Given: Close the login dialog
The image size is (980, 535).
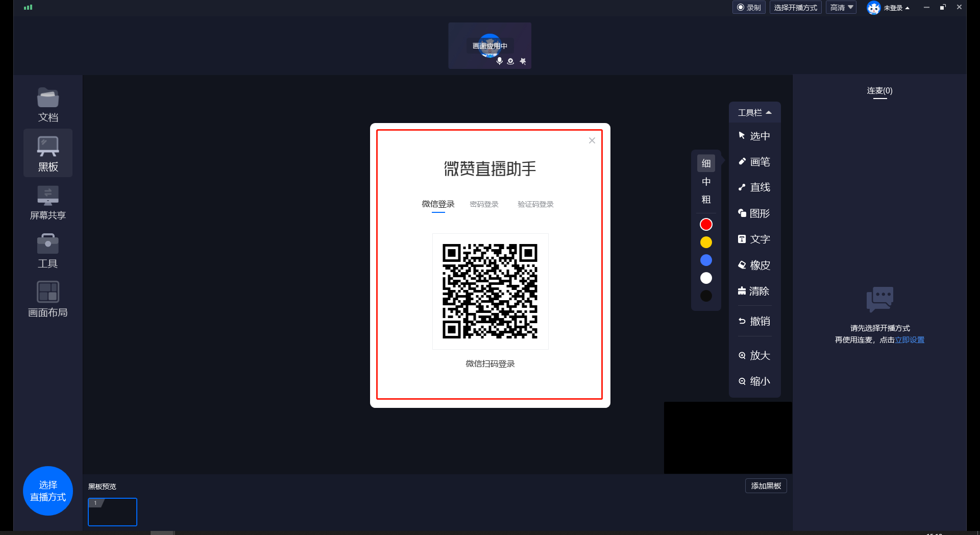Looking at the screenshot, I should tap(592, 140).
